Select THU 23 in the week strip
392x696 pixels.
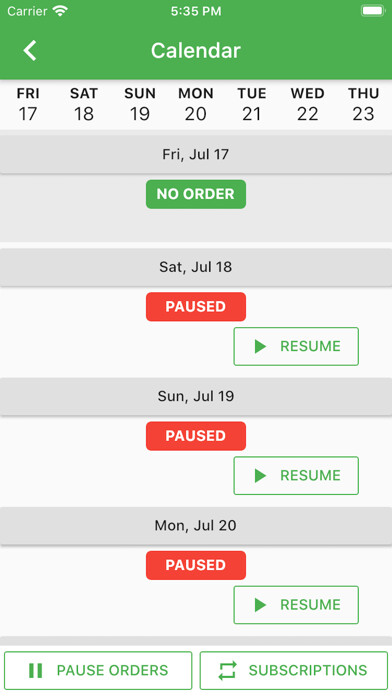pyautogui.click(x=364, y=104)
